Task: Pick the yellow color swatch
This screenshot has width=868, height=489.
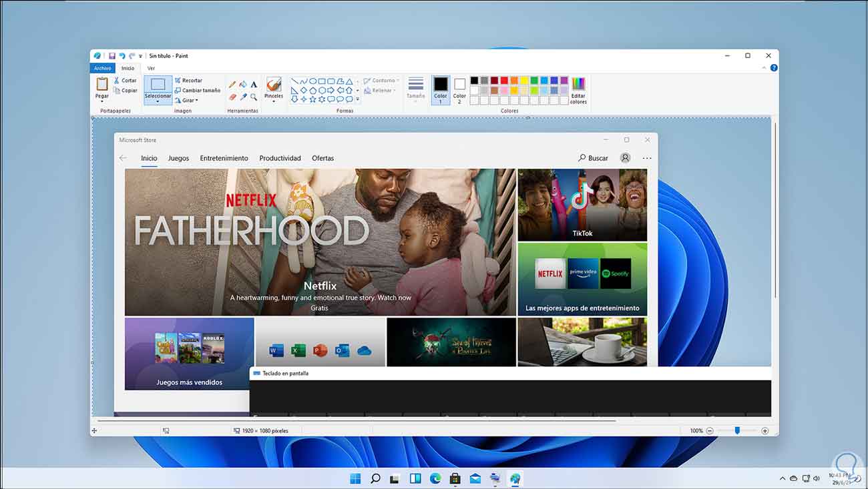Action: (524, 81)
